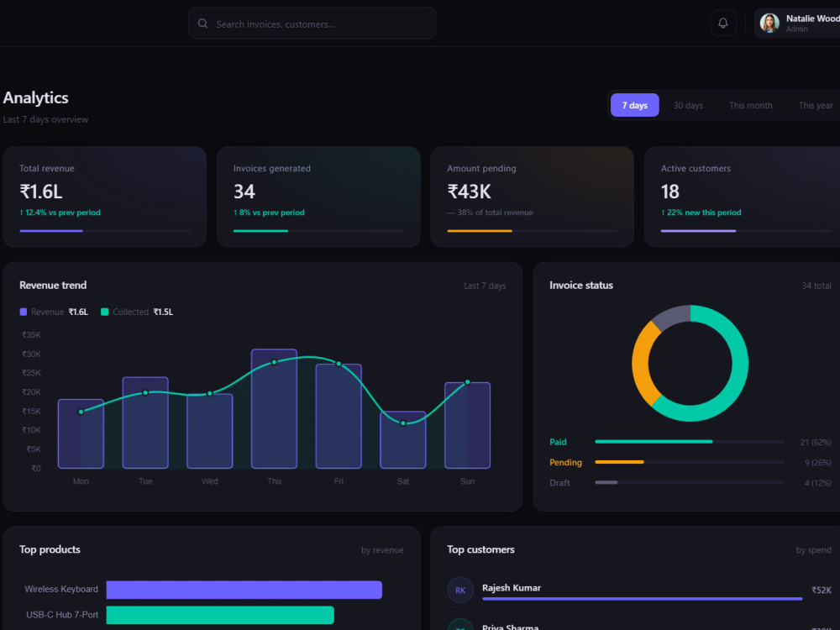Click the Thursday revenue bar
Image resolution: width=840 pixels, height=630 pixels.
click(275, 409)
